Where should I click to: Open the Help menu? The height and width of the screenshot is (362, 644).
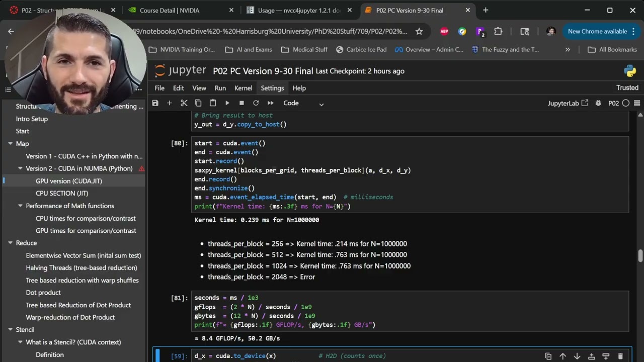coord(299,88)
